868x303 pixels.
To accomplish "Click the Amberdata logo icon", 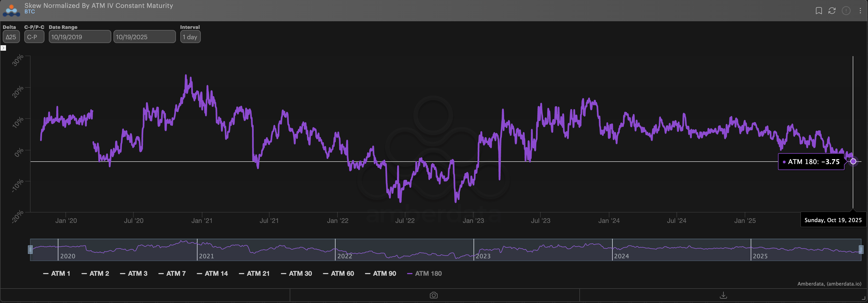I will tap(11, 10).
